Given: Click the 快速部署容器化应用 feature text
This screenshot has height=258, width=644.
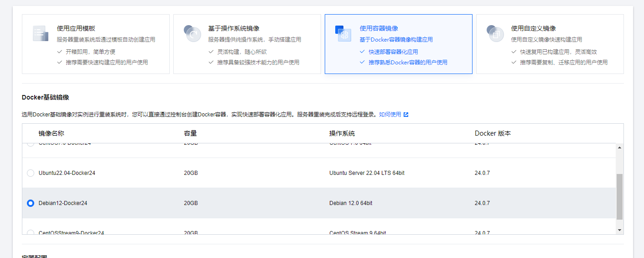Looking at the screenshot, I should (394, 52).
